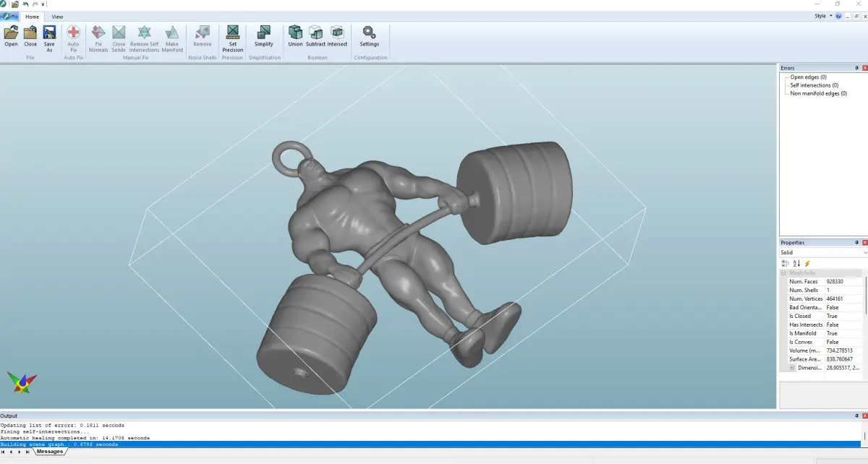
Task: Select the Subtract boolean operation
Action: (x=316, y=37)
